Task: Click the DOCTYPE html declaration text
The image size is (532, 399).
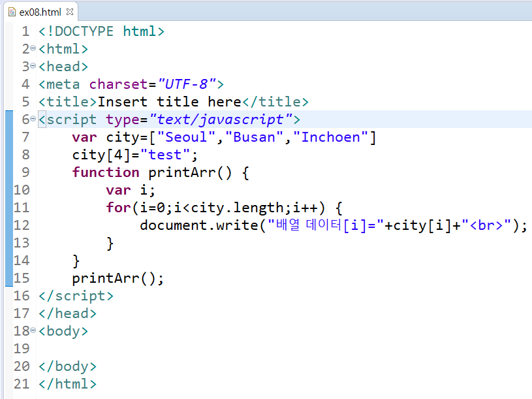Action: click(101, 31)
